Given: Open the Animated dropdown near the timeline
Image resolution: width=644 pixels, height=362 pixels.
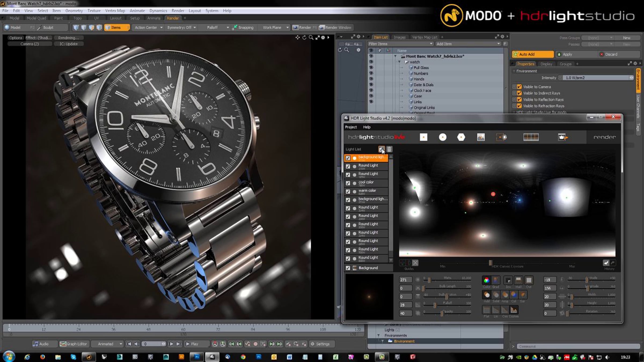Looking at the screenshot, I should [x=107, y=344].
